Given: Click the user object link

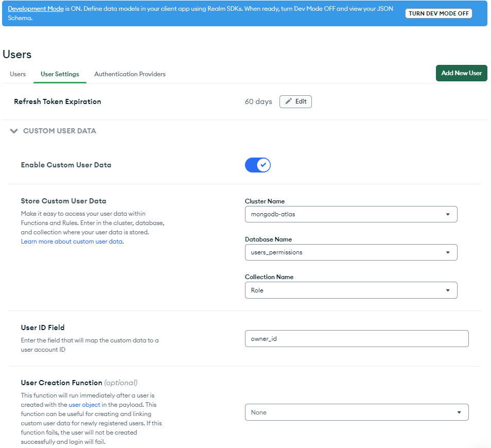Looking at the screenshot, I should [x=84, y=405].
